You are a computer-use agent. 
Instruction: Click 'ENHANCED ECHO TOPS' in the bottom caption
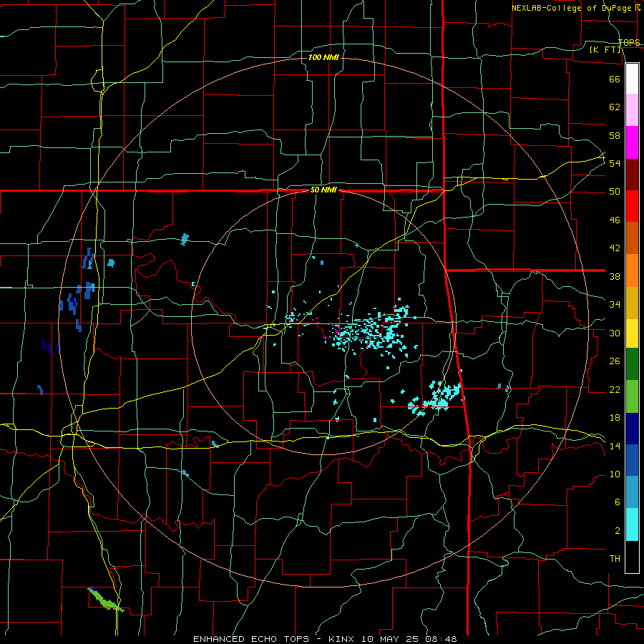251,639
